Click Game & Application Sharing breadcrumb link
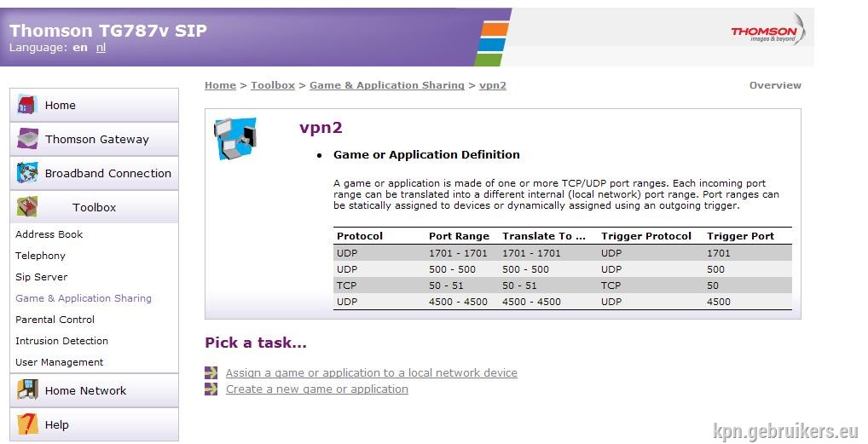Screen dimensions: 868x444 pos(387,85)
